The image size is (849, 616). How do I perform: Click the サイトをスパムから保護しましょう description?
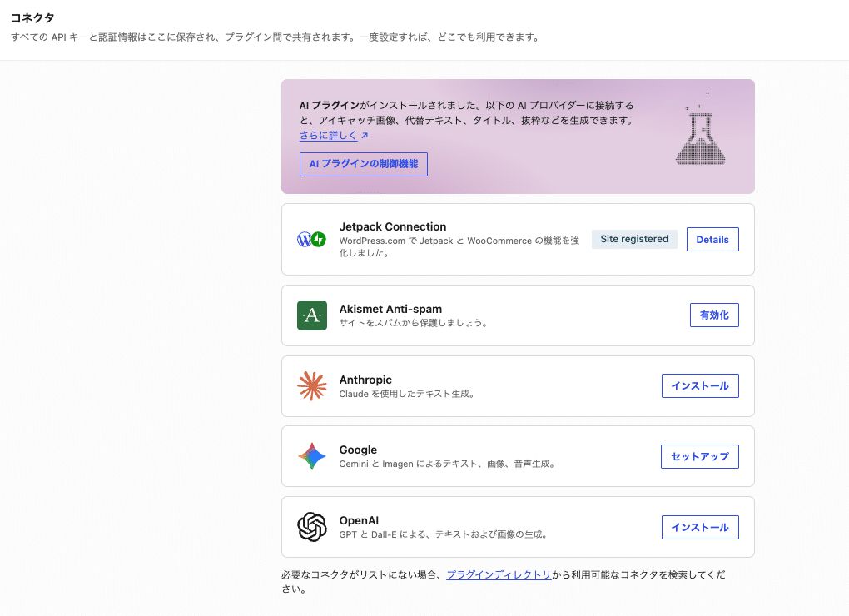414,323
